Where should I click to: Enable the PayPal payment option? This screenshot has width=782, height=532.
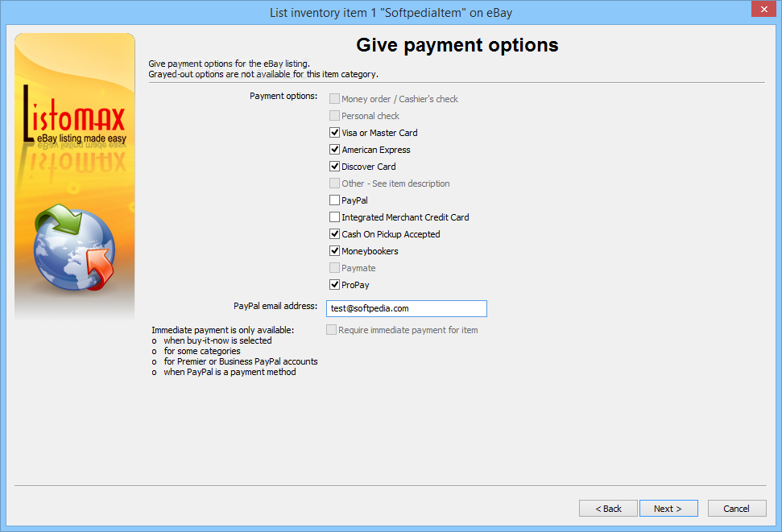(335, 200)
